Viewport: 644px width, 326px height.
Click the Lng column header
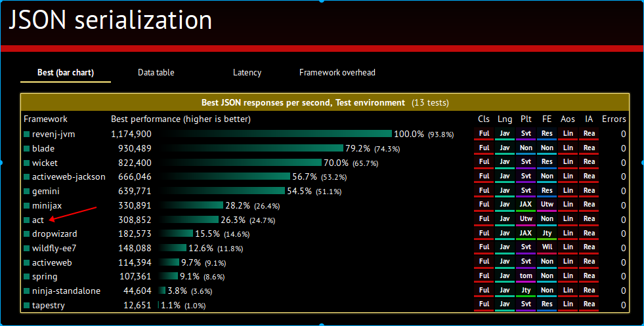coord(505,119)
